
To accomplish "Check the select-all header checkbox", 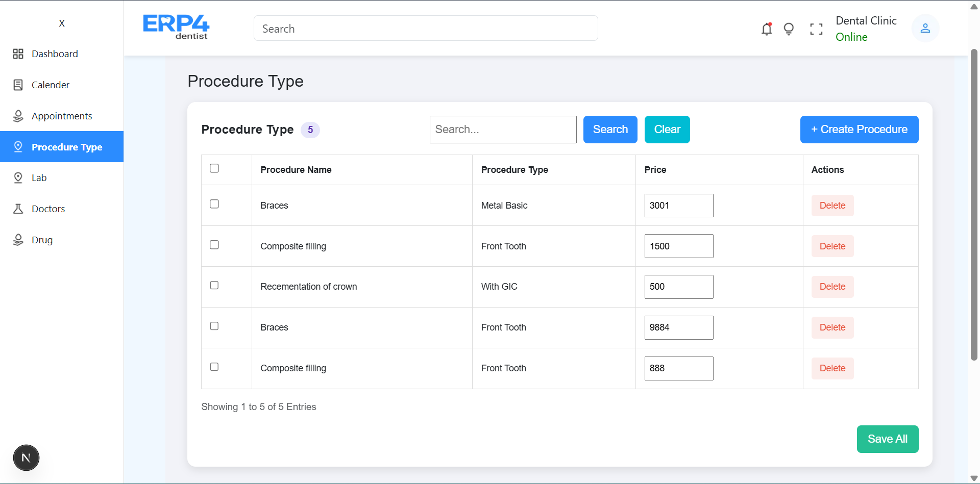I will (214, 168).
